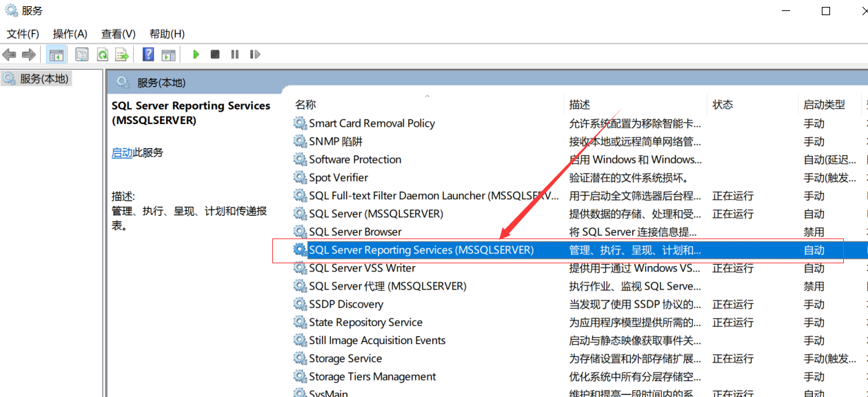The height and width of the screenshot is (397, 868).
Task: Click the Help question mark icon
Action: (148, 54)
